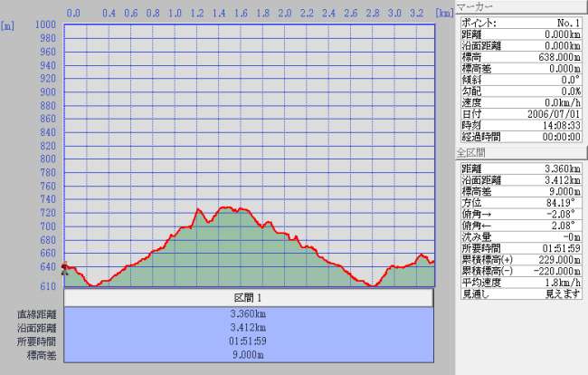Select the 平均速度 1.8km/h row
588x375 pixels.
[x=521, y=282]
